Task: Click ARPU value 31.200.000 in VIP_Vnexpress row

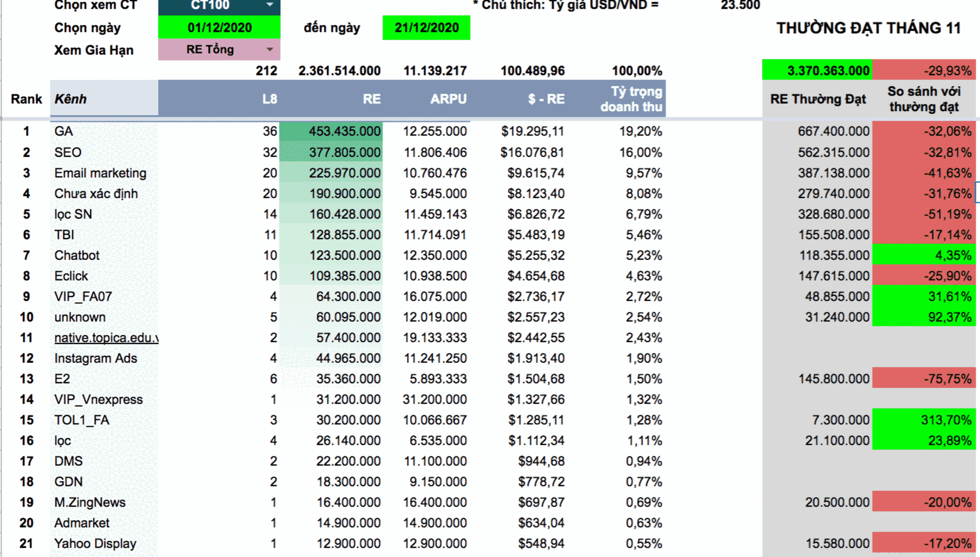Action: (x=435, y=400)
